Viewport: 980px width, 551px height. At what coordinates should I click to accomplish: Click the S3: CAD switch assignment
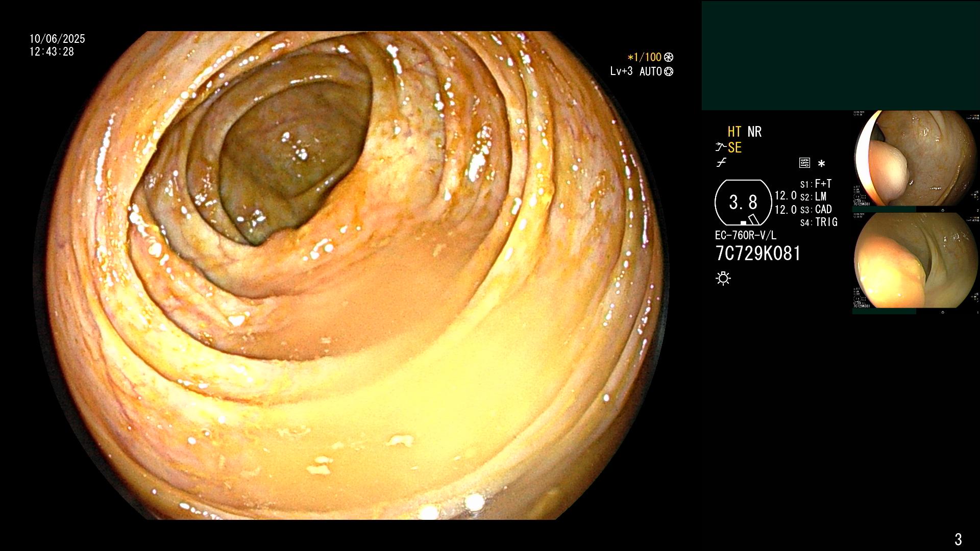point(816,209)
